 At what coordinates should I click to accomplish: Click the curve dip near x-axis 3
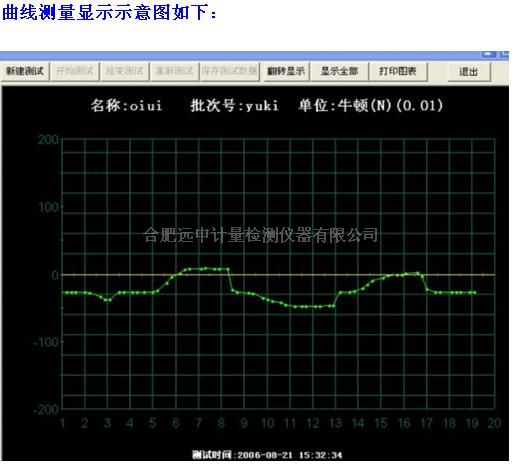click(x=107, y=300)
